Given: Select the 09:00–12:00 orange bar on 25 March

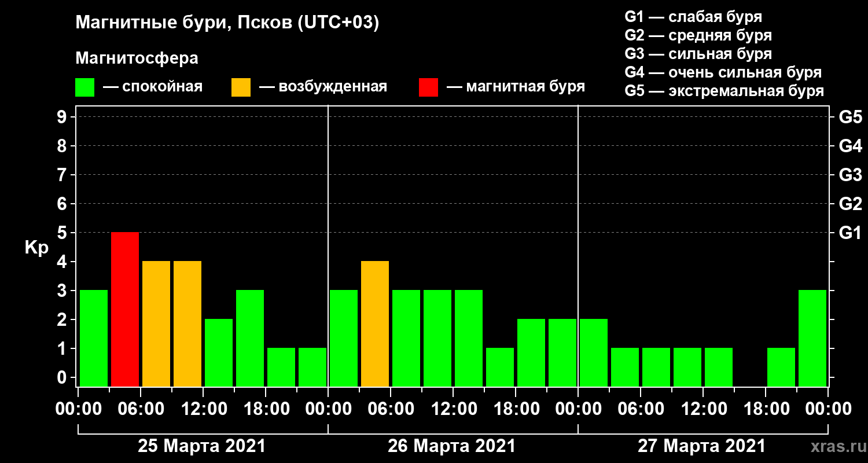Looking at the screenshot, I should coord(187,324).
